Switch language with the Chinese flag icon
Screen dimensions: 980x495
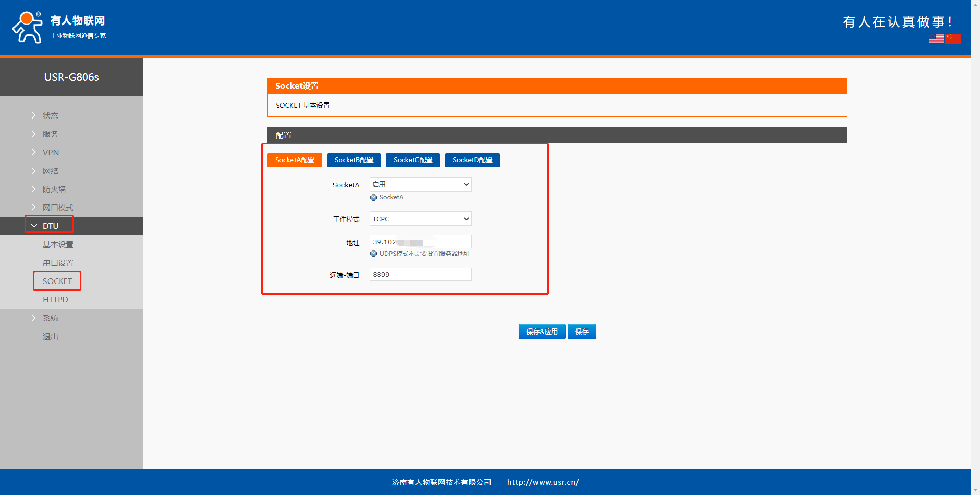click(952, 39)
